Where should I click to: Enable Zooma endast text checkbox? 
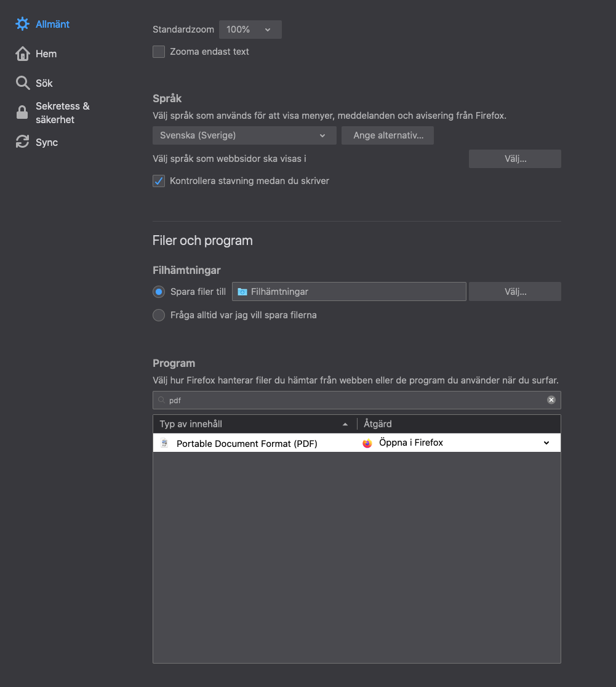click(159, 52)
